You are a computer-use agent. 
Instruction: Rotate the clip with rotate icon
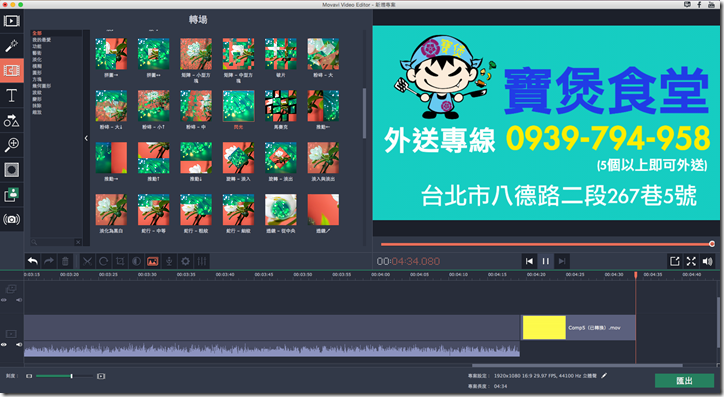tap(103, 261)
